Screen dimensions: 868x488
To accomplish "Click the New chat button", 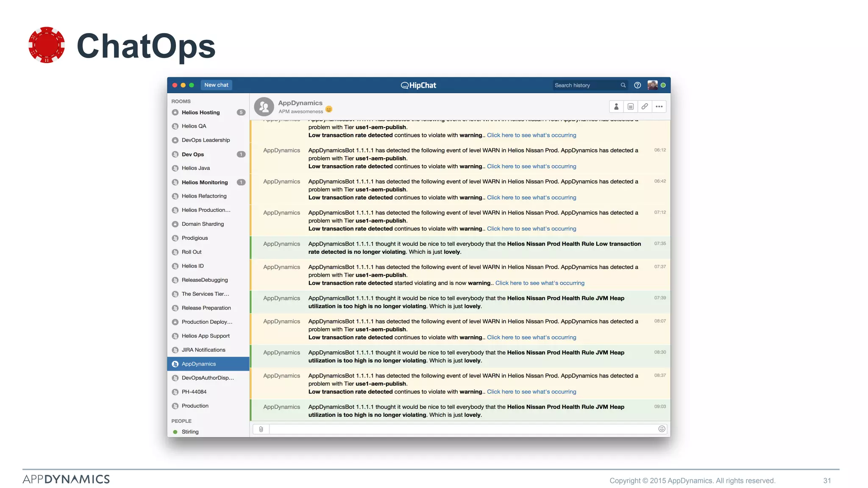I will 216,85.
